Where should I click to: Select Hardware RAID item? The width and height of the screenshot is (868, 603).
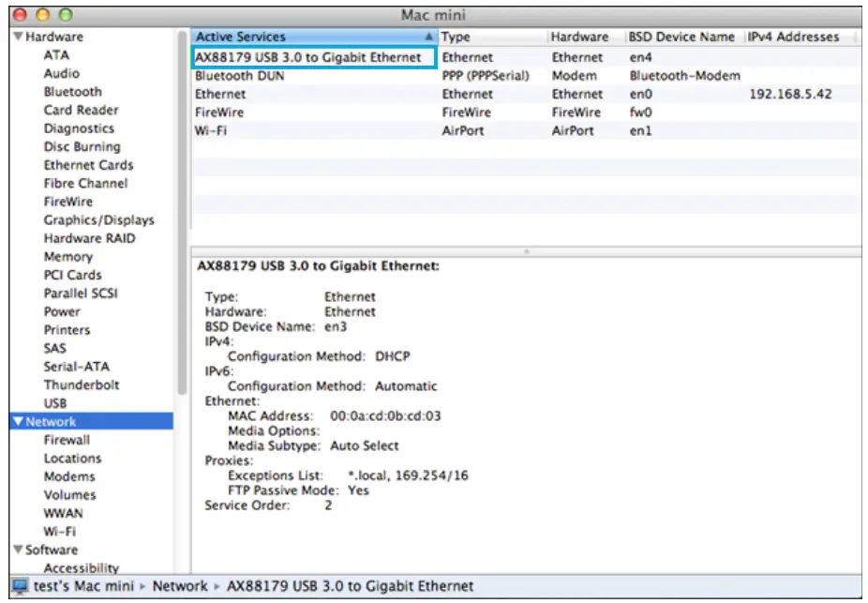click(89, 238)
